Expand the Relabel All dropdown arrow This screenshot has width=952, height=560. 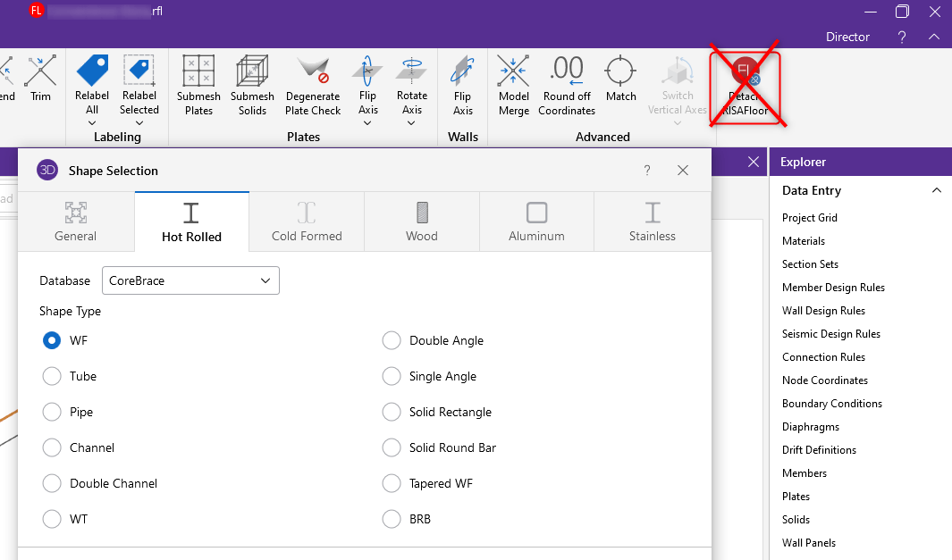click(92, 123)
